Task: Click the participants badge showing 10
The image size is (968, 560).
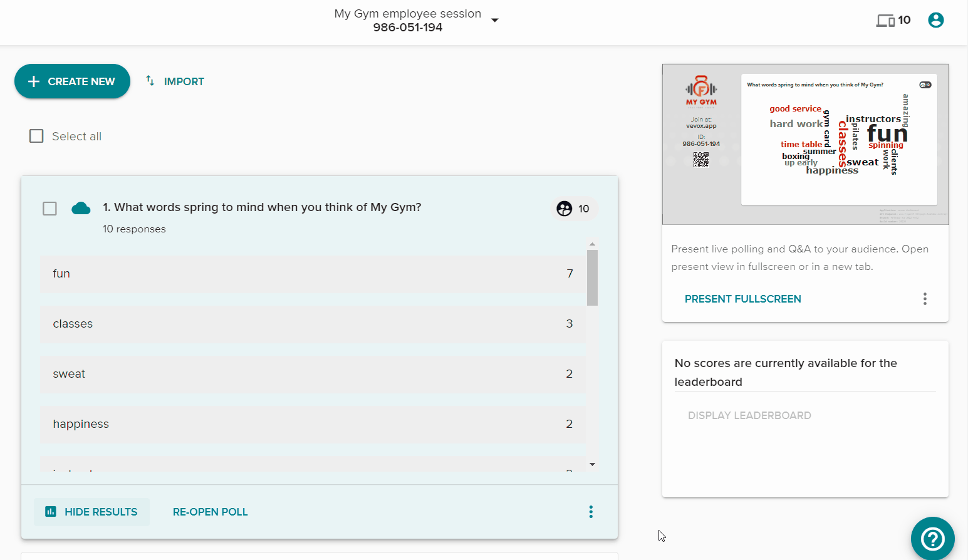Action: [574, 209]
